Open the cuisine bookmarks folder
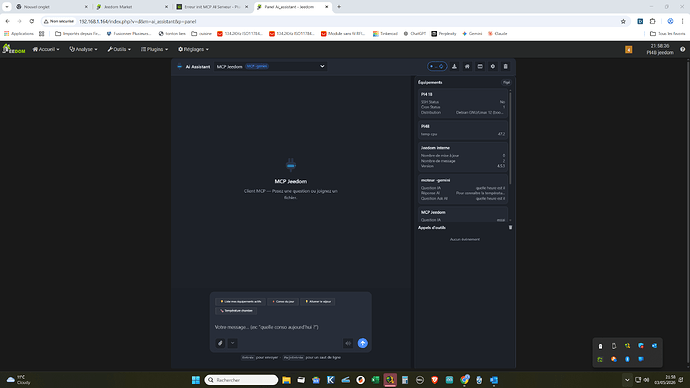 pyautogui.click(x=201, y=33)
